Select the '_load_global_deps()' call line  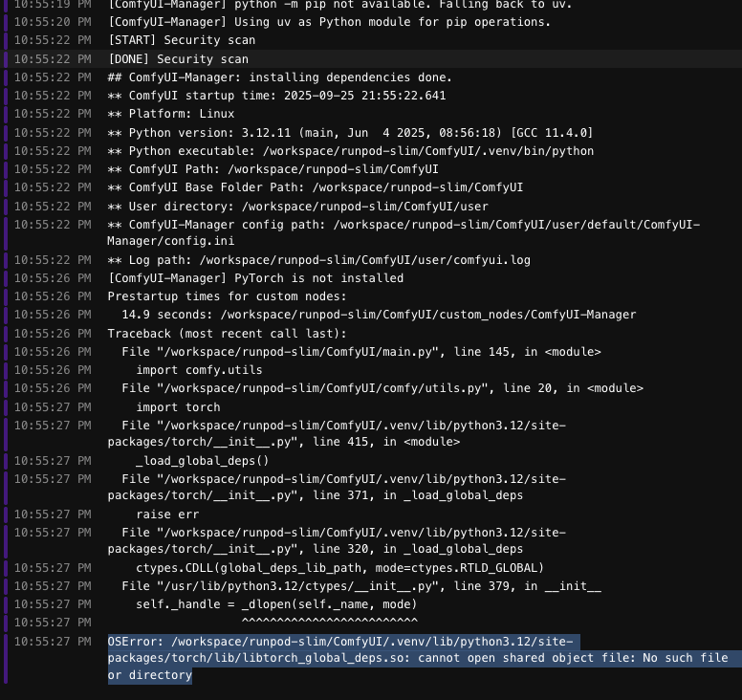coord(203,461)
